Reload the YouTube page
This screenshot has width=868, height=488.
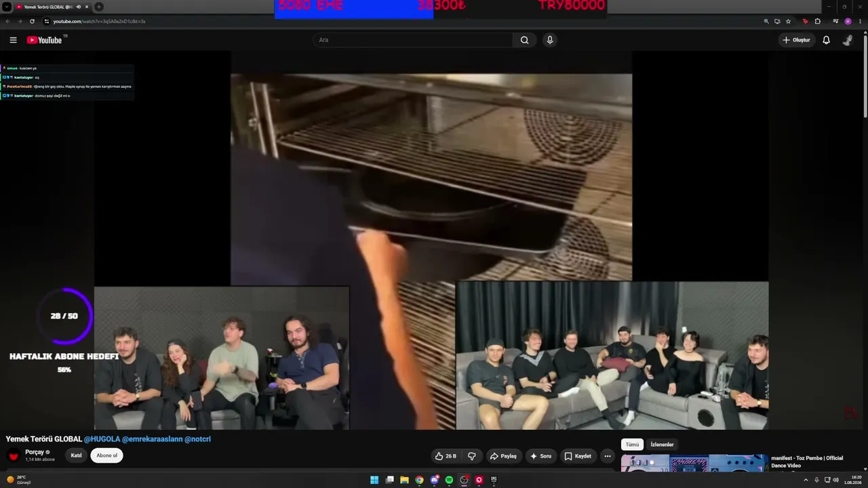click(32, 21)
